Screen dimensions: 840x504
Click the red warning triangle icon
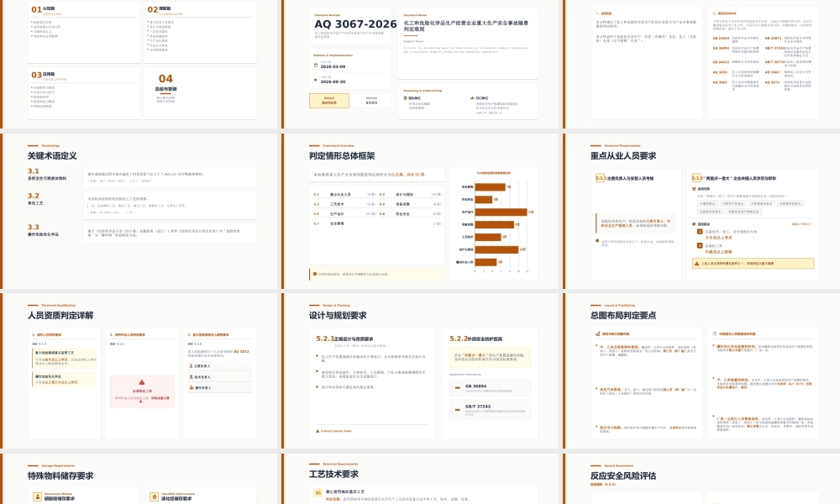click(141, 382)
